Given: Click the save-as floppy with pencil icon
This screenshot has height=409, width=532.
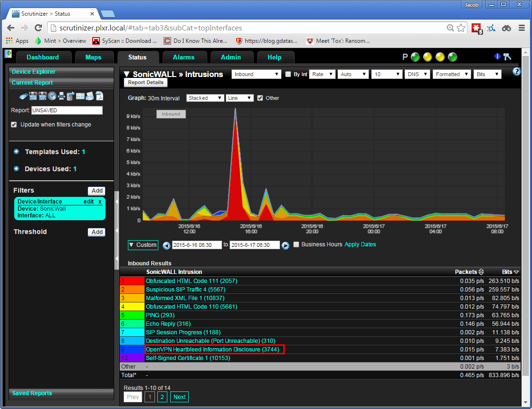Looking at the screenshot, I should tap(42, 96).
